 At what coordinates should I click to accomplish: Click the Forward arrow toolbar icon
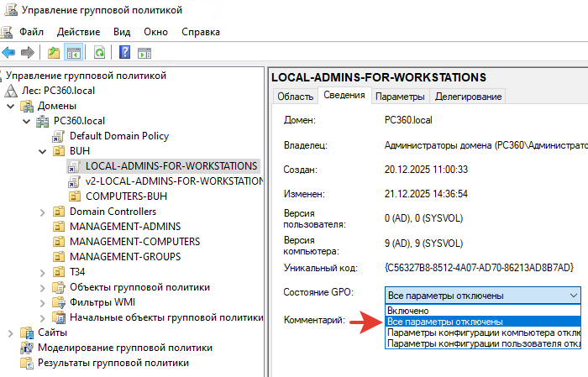(x=28, y=53)
